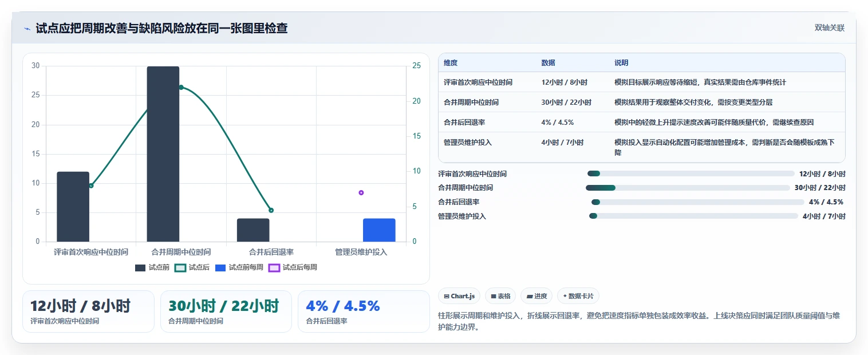Click the green line point at 合并后回退率
The image size is (868, 355).
[x=271, y=210]
